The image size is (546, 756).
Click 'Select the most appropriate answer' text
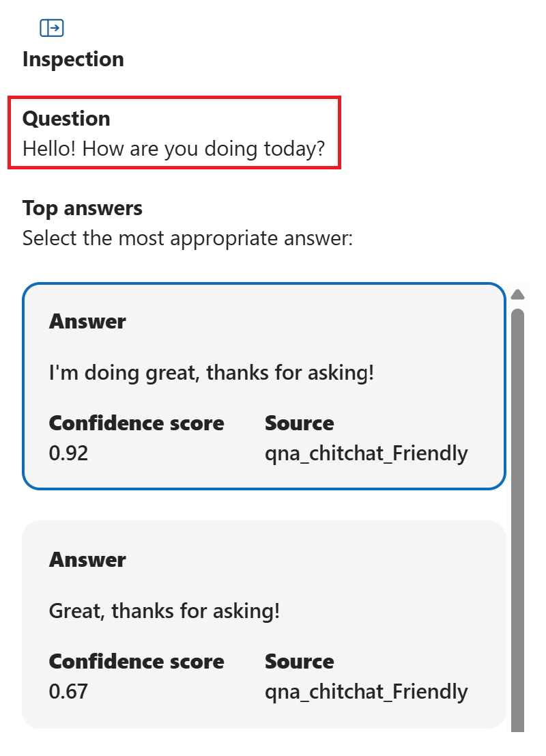pyautogui.click(x=188, y=238)
